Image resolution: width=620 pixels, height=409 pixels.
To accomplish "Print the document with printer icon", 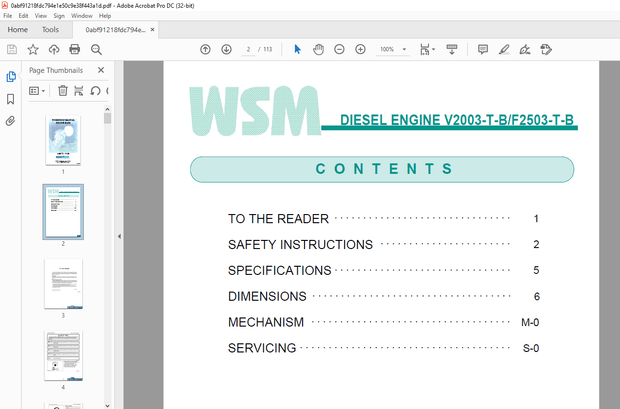I will [75, 49].
